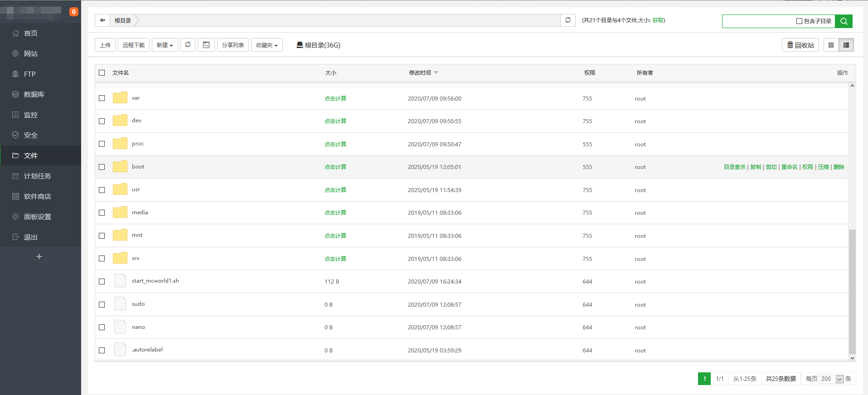This screenshot has width=868, height=395.
Task: Click the dev folder icon
Action: pyautogui.click(x=120, y=120)
